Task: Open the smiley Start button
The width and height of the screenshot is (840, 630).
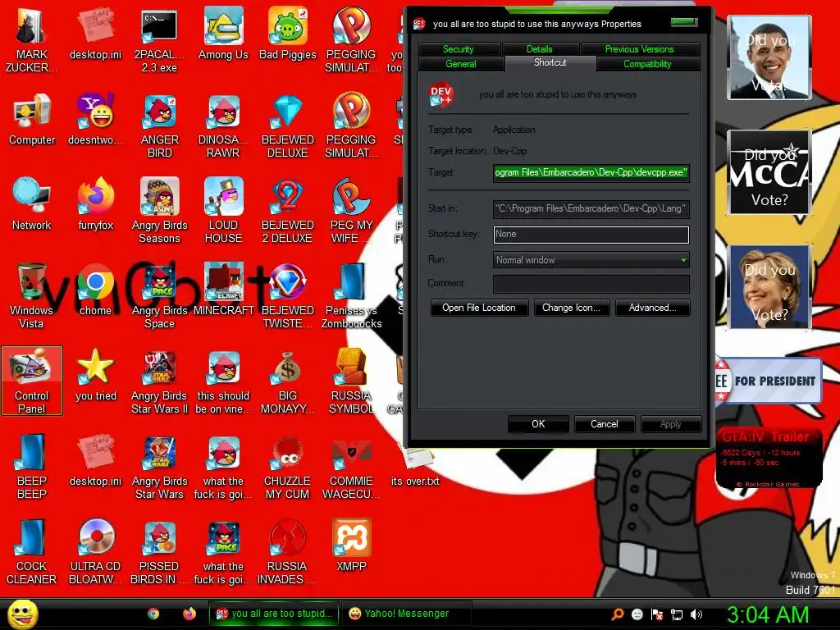Action: pos(22,614)
